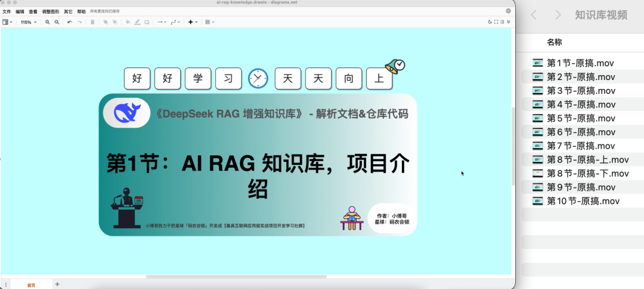Select the blue clock icon on canvas
Image resolution: width=644 pixels, height=289 pixels.
[x=258, y=78]
